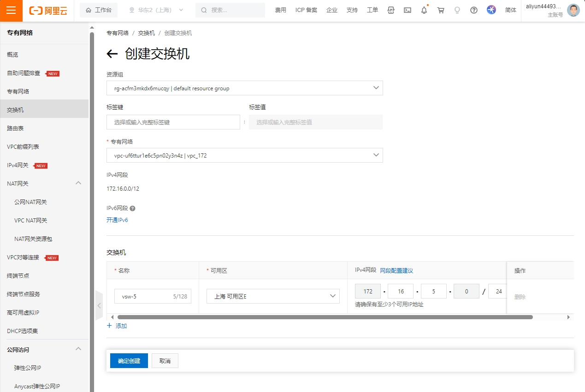Click the lightbulb icon in header
The height and width of the screenshot is (392, 585).
457,10
